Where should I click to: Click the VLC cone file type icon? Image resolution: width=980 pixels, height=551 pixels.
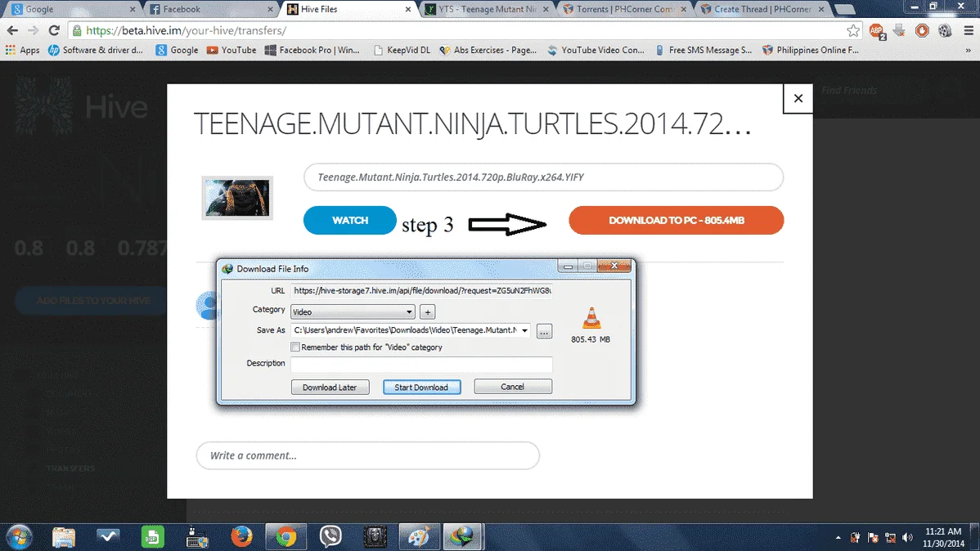[x=591, y=318]
